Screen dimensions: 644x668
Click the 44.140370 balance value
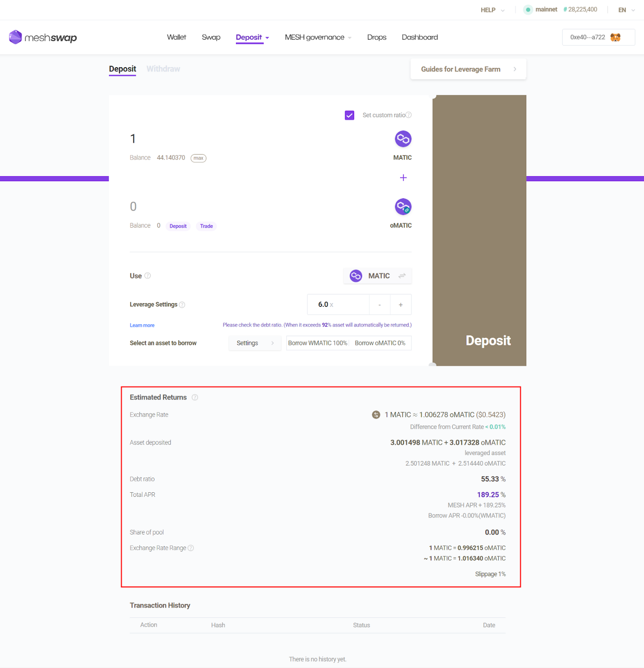(171, 157)
